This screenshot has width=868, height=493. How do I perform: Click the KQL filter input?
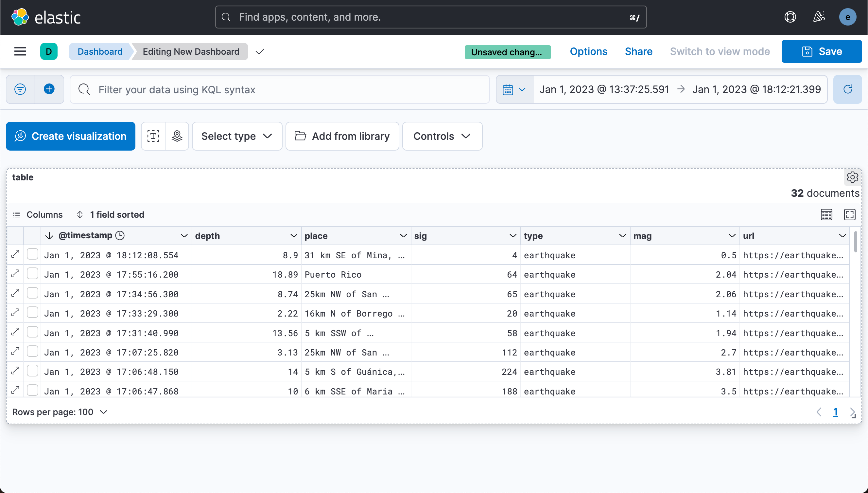click(x=280, y=89)
